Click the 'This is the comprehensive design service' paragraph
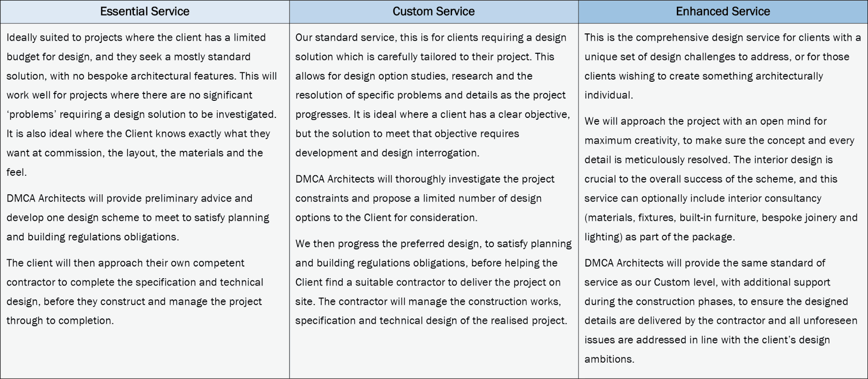This screenshot has width=868, height=379. coord(722,66)
